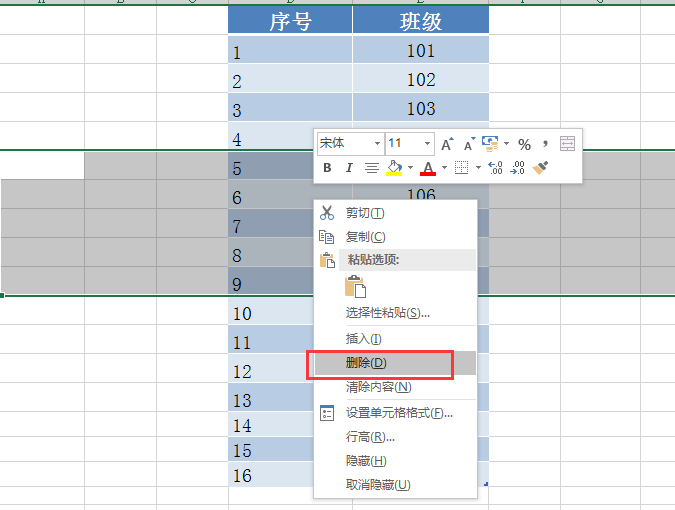Click merge and center icon
This screenshot has height=510, width=675.
[x=567, y=144]
